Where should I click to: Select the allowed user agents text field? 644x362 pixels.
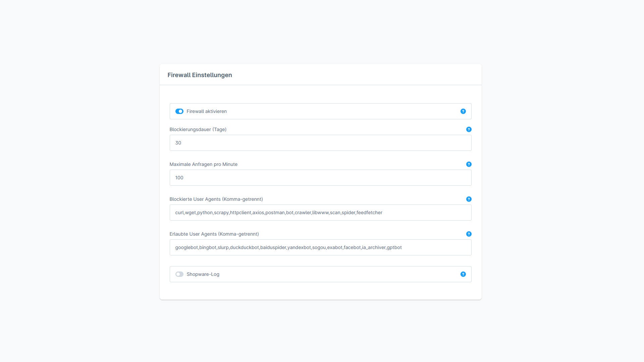click(320, 247)
